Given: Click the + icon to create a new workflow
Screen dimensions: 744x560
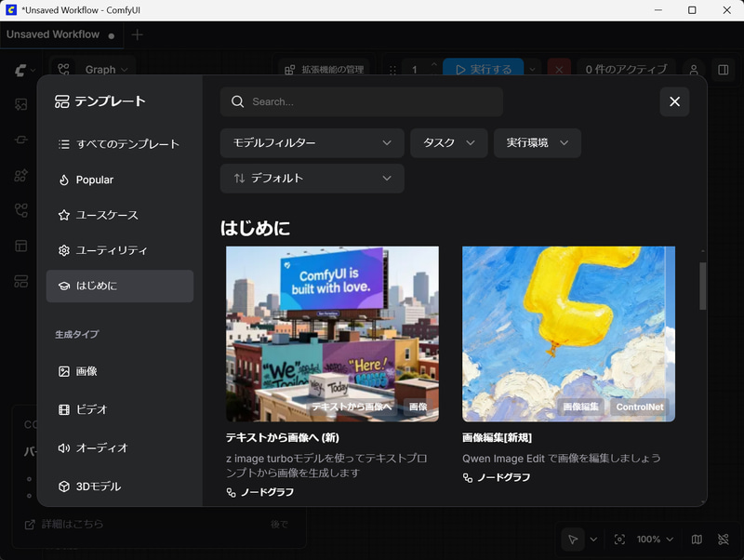Looking at the screenshot, I should tap(136, 35).
